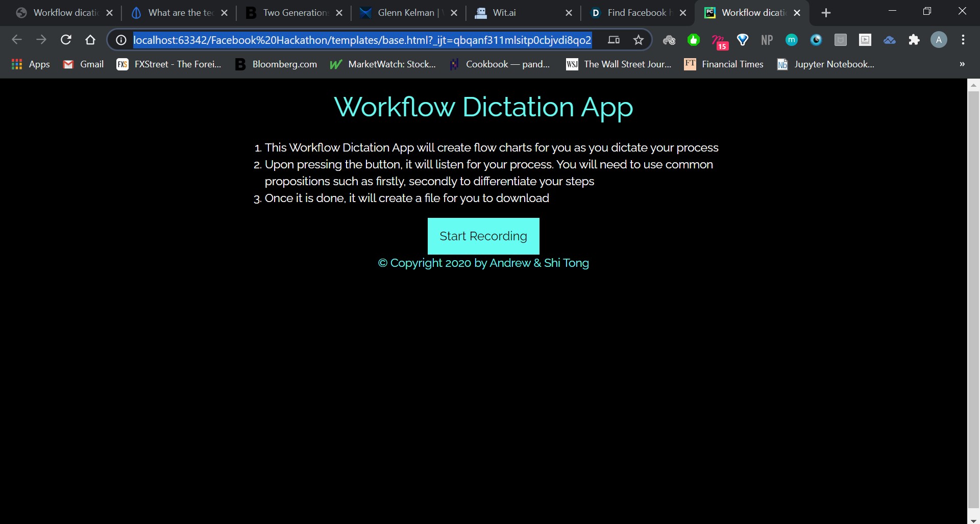
Task: Click the Workflow Dictation App heading
Action: coord(483,107)
